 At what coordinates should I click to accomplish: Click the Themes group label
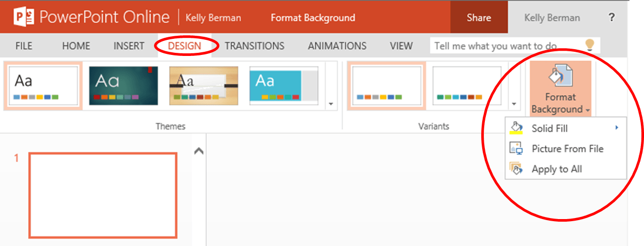pyautogui.click(x=171, y=126)
